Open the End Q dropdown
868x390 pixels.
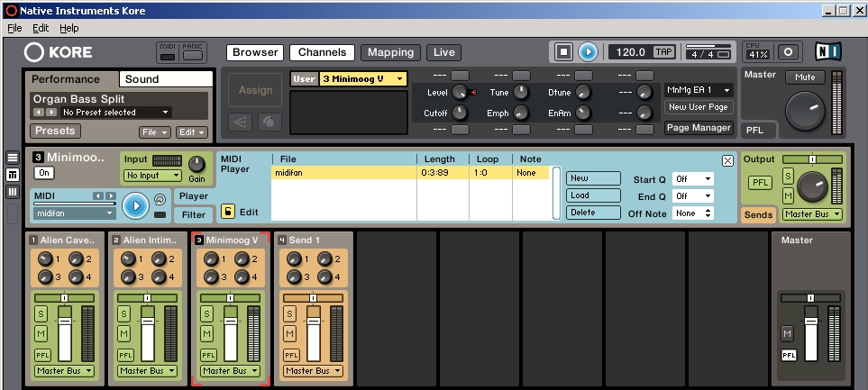coord(692,195)
